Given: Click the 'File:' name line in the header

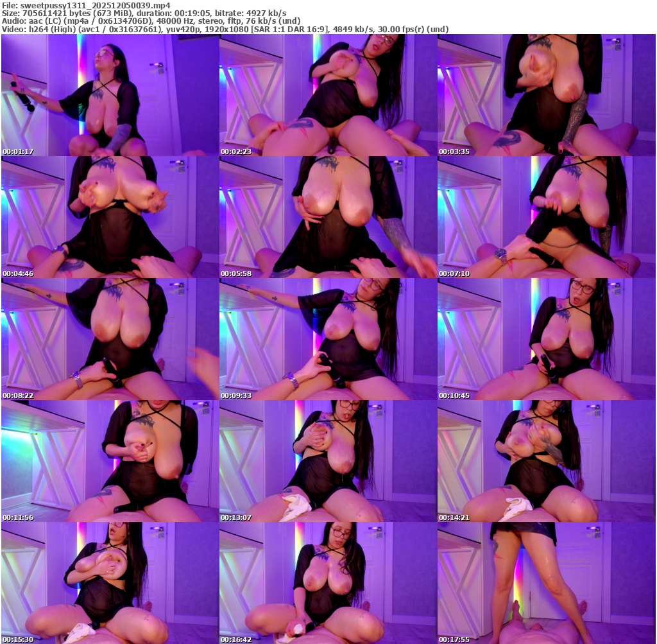Looking at the screenshot, I should point(86,5).
